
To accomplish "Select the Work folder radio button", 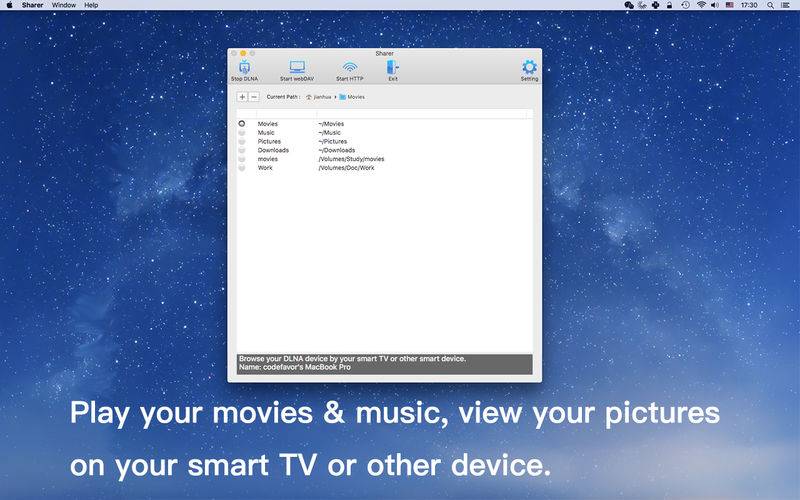I will tap(242, 168).
